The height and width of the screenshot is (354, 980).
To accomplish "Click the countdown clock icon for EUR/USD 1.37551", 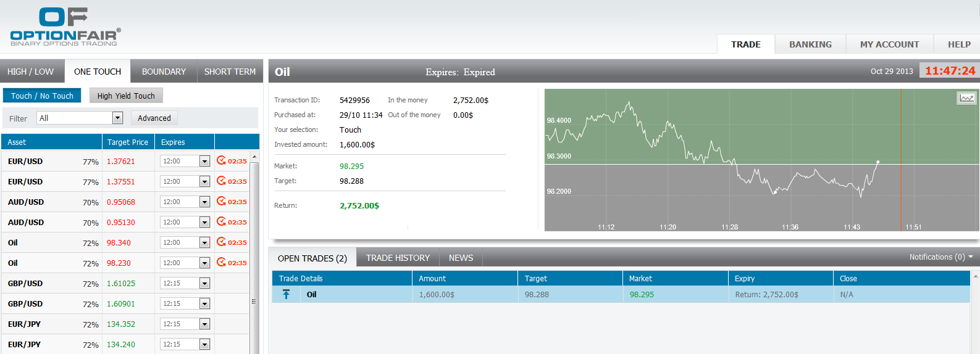I will pos(221,181).
